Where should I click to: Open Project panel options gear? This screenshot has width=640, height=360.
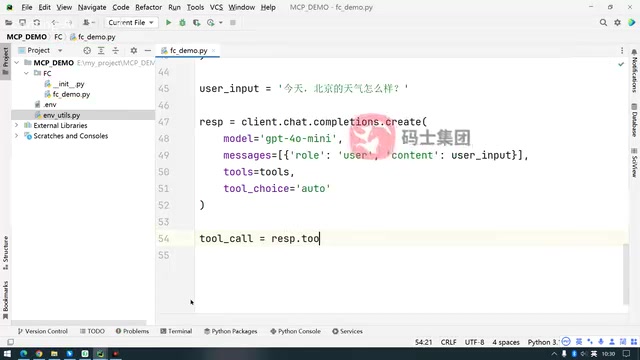133,50
